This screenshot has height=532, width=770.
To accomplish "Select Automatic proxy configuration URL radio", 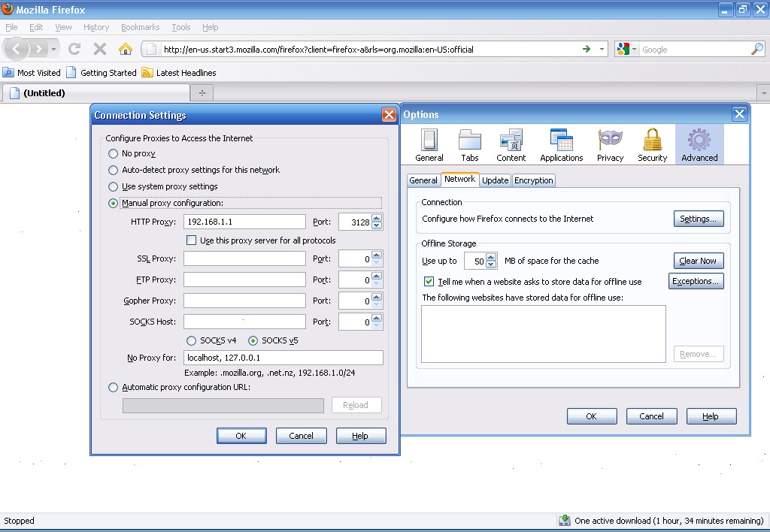I will 113,387.
